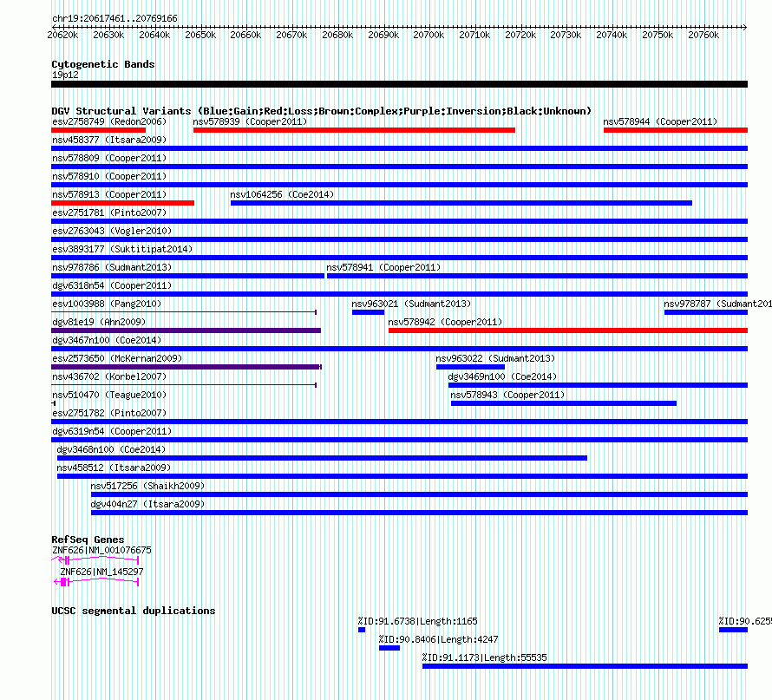Image resolution: width=772 pixels, height=700 pixels.
Task: Click the nsv578942 (Cooper2011) variant label
Action: click(445, 322)
